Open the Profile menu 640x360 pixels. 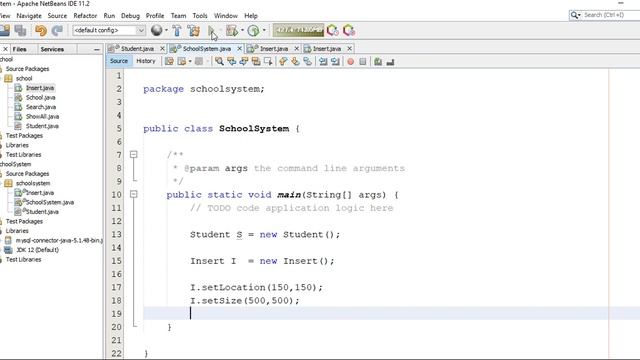[155, 16]
